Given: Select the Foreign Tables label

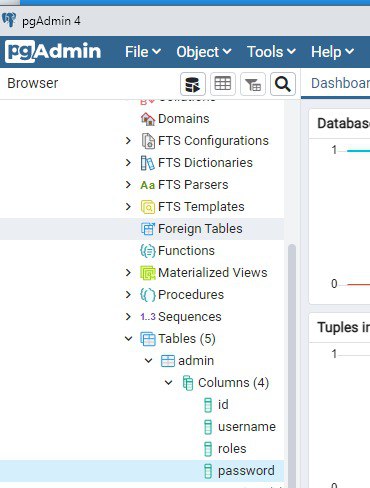Looking at the screenshot, I should [200, 229].
